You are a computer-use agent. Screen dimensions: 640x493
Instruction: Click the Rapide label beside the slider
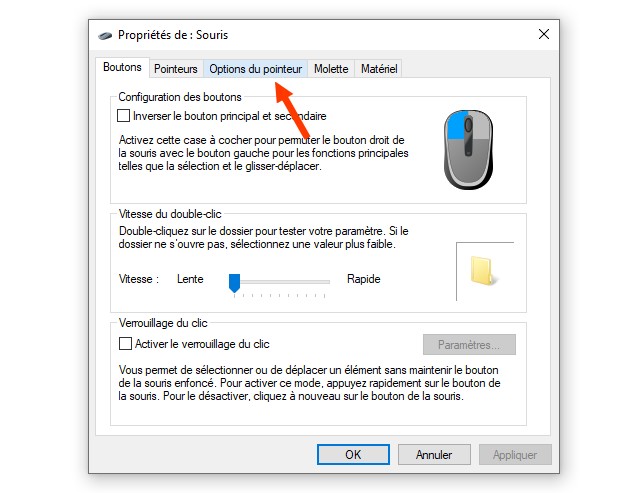[x=364, y=279]
